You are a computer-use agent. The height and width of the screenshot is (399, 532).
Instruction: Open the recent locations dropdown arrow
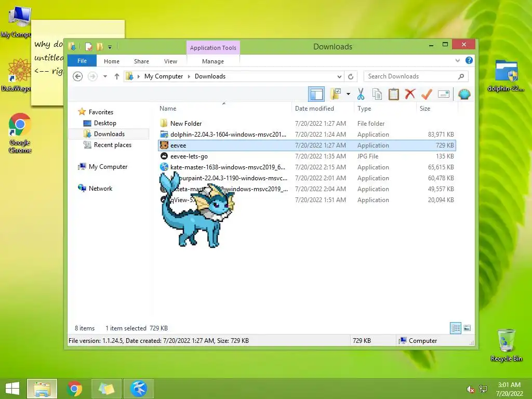(x=105, y=76)
